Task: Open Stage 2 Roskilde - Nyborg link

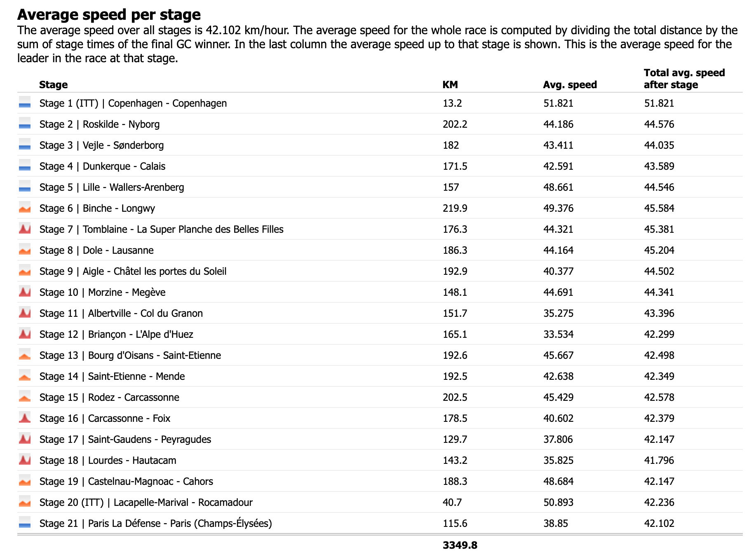Action: tap(99, 124)
